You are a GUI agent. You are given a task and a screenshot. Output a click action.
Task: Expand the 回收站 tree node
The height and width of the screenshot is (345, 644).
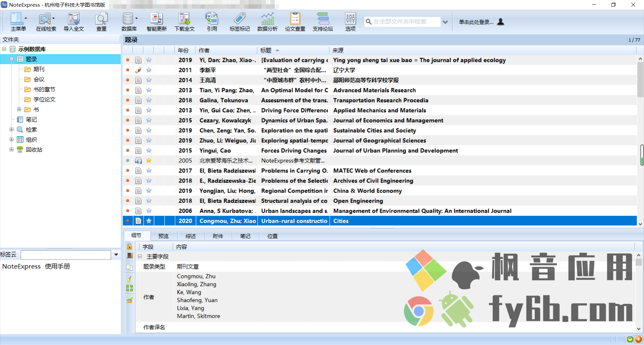coord(11,149)
